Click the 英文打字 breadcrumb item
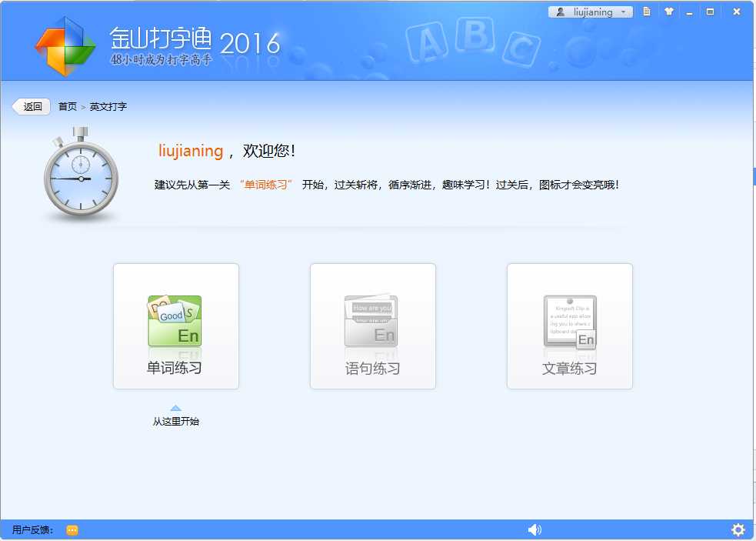Viewport: 756px width, 541px height. tap(108, 107)
